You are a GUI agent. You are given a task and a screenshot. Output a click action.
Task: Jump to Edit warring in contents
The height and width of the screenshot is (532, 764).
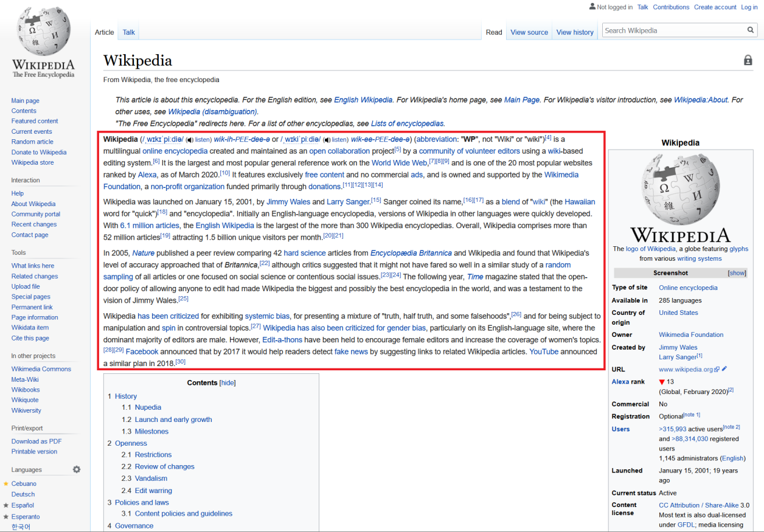point(153,491)
